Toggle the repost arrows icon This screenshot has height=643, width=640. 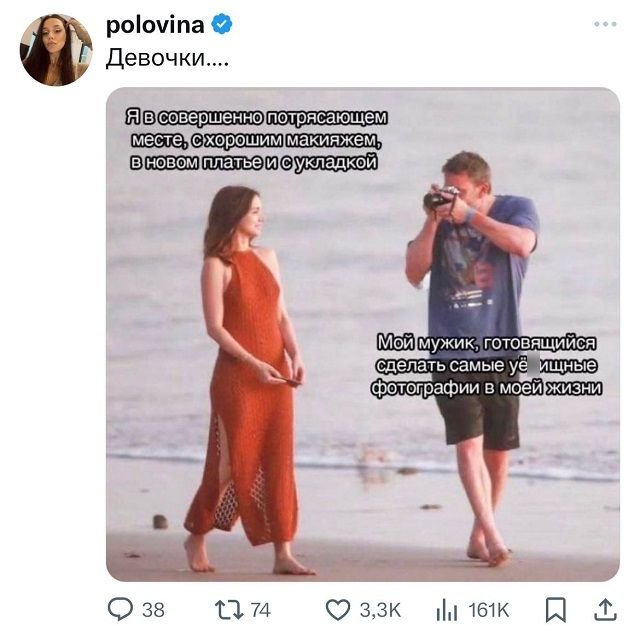[x=228, y=608]
